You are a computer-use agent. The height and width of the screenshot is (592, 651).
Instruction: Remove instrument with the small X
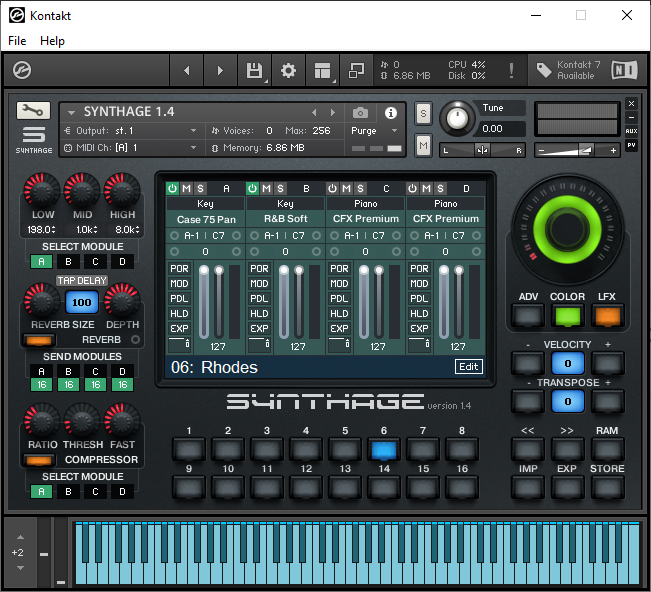631,103
